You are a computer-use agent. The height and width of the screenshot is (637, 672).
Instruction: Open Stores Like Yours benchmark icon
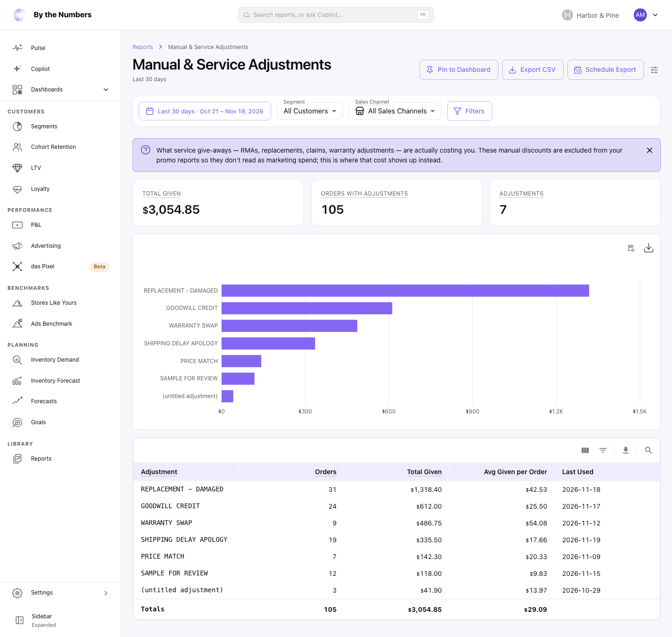click(x=17, y=303)
